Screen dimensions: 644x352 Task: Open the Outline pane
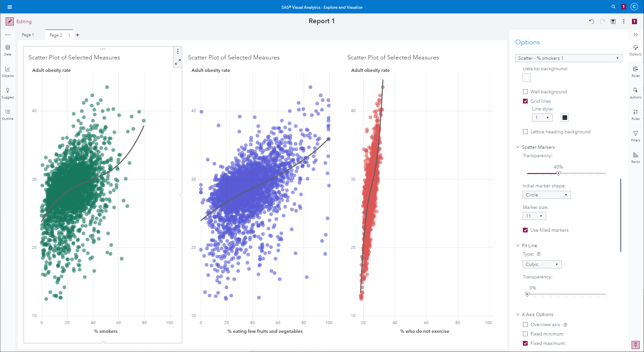tap(8, 114)
